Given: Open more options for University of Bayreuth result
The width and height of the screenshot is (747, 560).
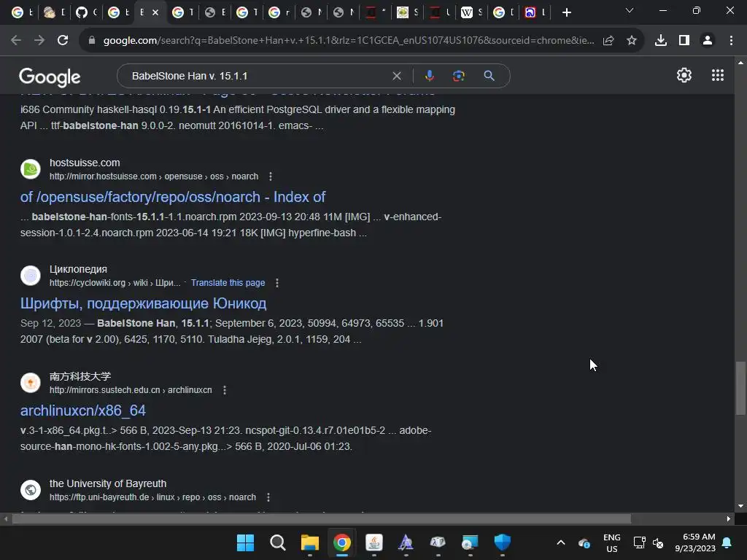Looking at the screenshot, I should tap(268, 497).
